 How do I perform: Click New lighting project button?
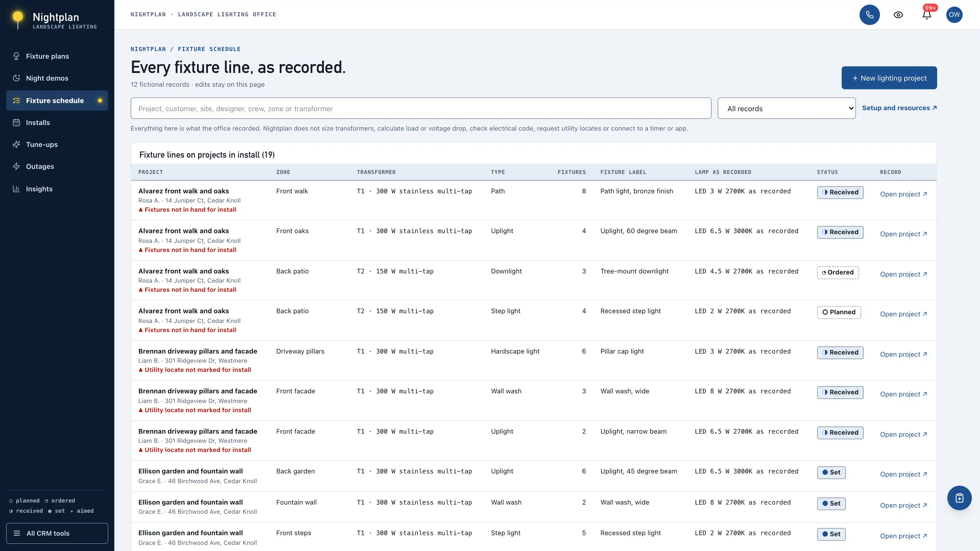click(x=889, y=78)
